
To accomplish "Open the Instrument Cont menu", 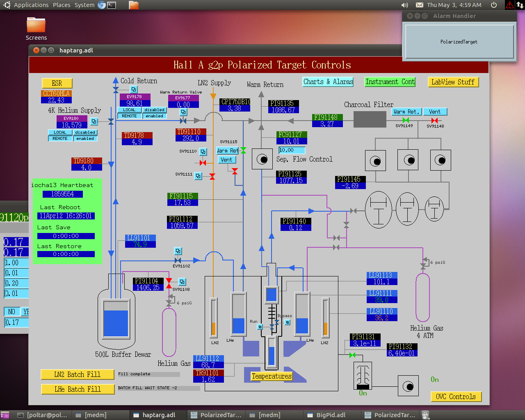I will pos(390,82).
